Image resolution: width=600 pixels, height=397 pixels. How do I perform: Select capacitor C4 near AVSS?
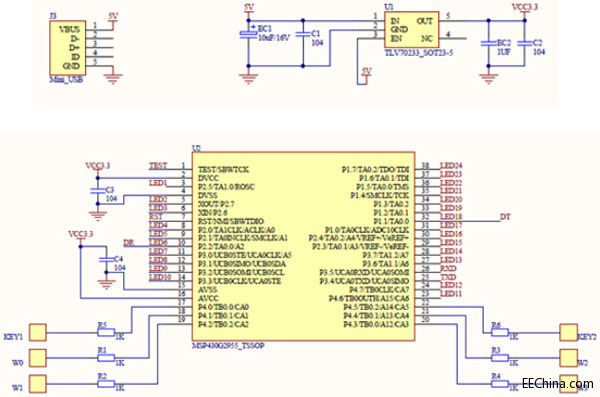click(x=106, y=259)
